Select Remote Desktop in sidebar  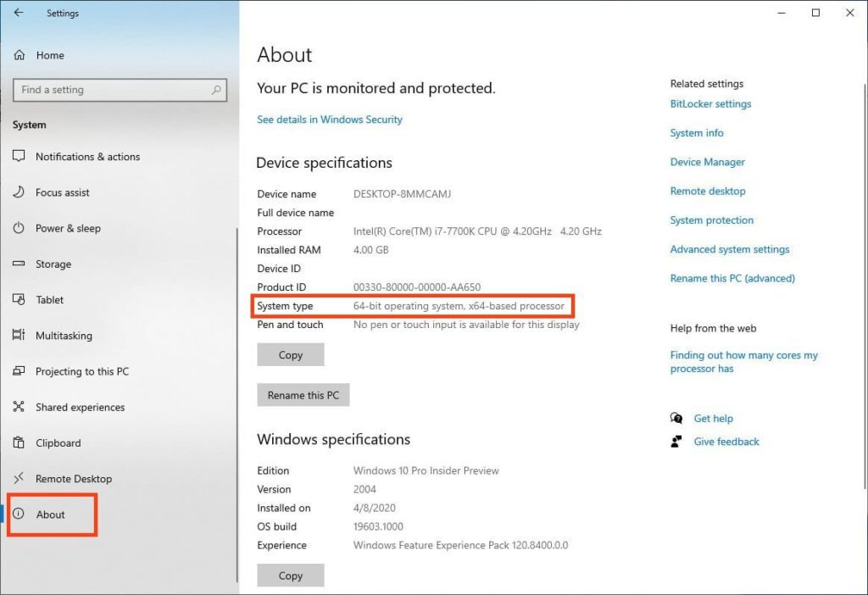(x=73, y=479)
